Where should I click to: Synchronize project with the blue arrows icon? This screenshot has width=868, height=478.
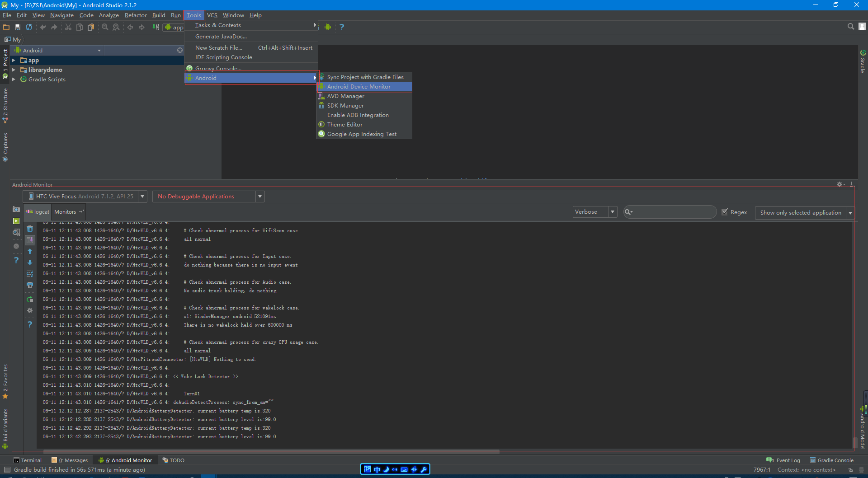(29, 27)
